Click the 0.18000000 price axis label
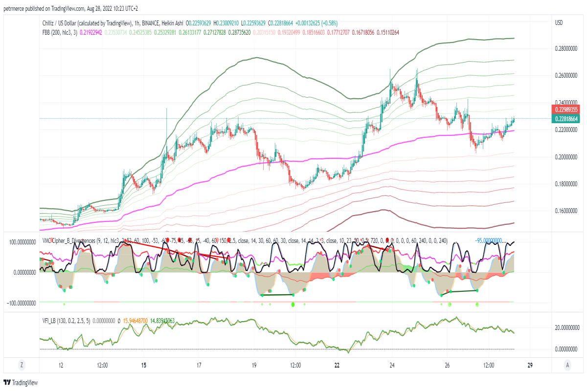587x392 pixels. pos(565,184)
